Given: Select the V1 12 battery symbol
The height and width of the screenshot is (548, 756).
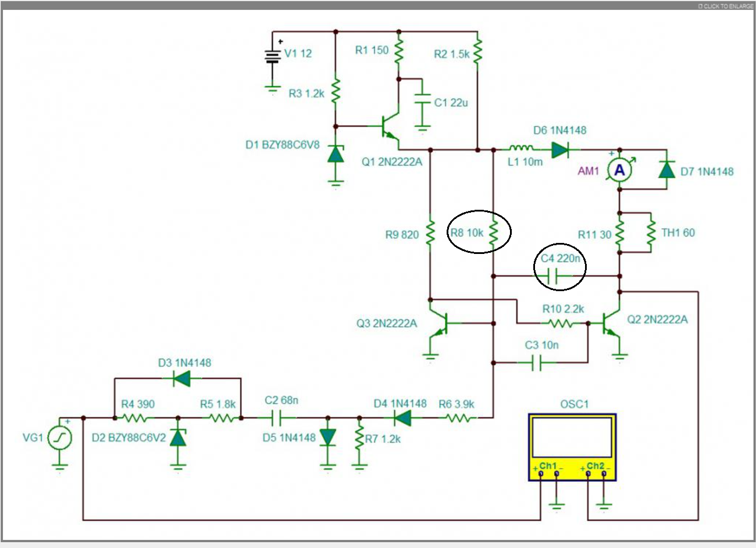Looking at the screenshot, I should 272,56.
